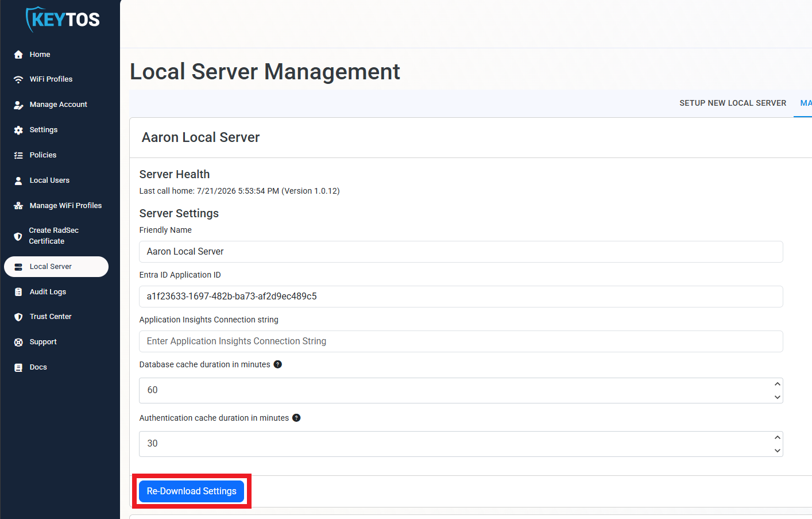Click the Manage WiFi Profiles network icon

click(x=18, y=206)
